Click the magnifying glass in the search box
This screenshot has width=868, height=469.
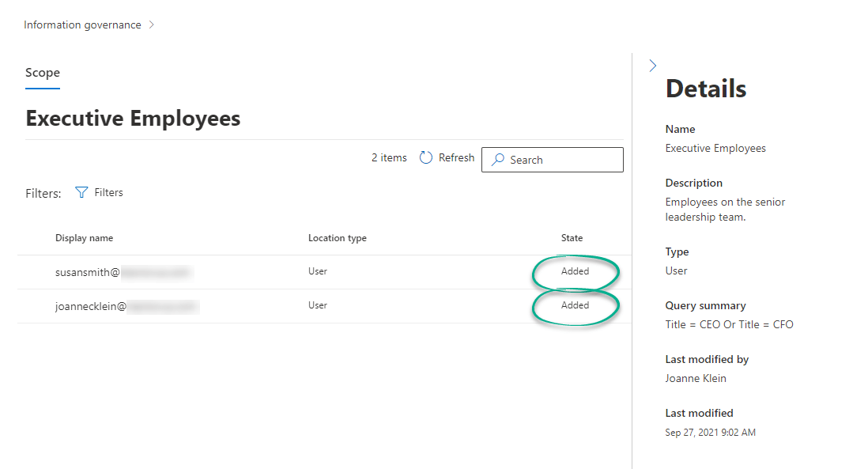(497, 159)
